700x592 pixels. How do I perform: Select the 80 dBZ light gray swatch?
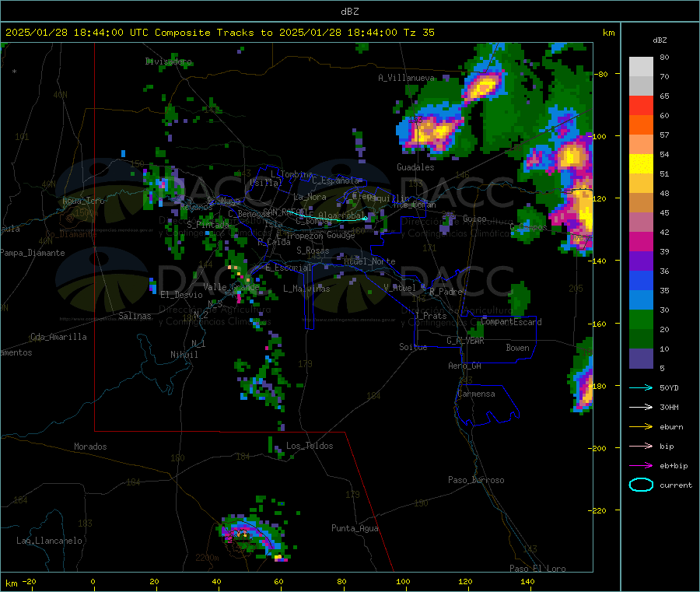tap(641, 67)
